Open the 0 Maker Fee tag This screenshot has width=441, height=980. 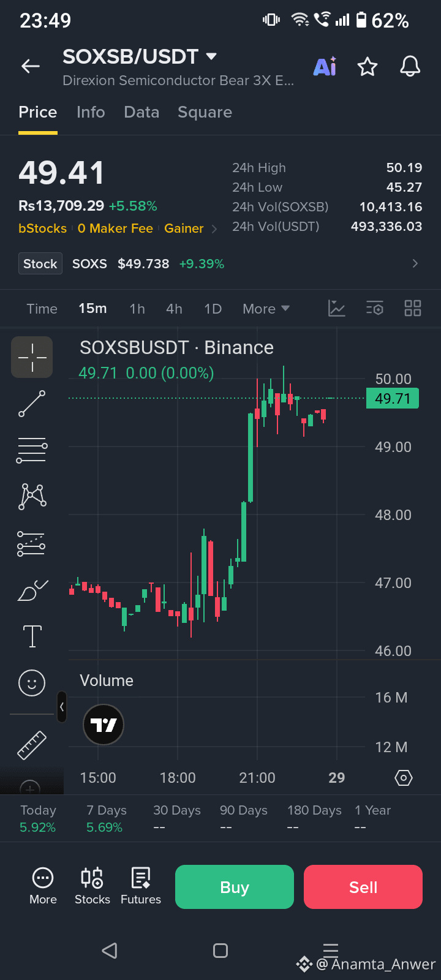(115, 228)
